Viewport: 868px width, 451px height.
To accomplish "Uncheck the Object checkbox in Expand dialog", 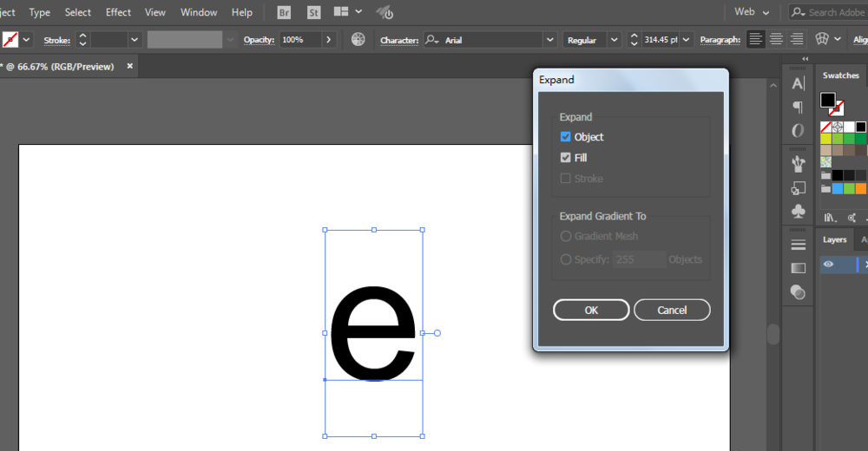I will [x=566, y=137].
